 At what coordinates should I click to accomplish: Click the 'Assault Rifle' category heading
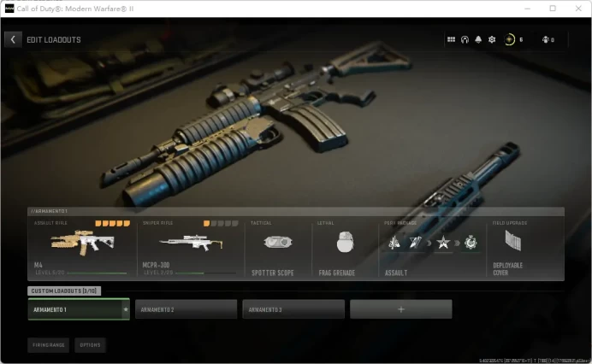[x=50, y=223]
